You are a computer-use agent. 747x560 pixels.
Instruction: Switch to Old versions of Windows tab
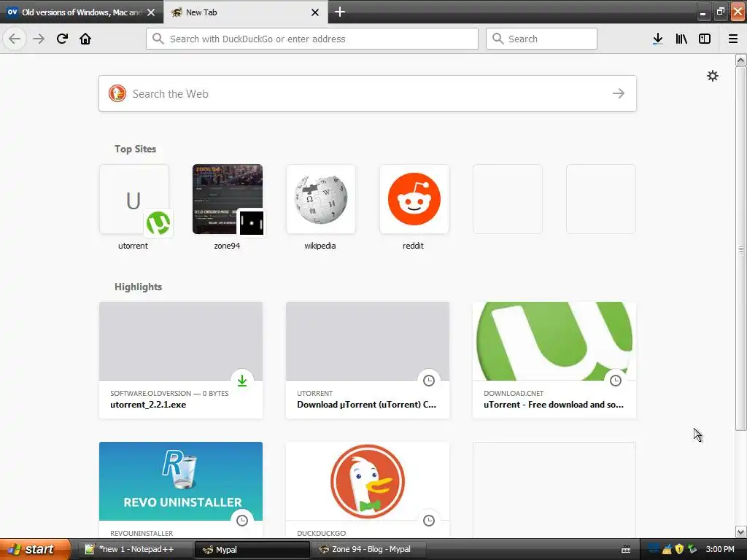[x=82, y=12]
